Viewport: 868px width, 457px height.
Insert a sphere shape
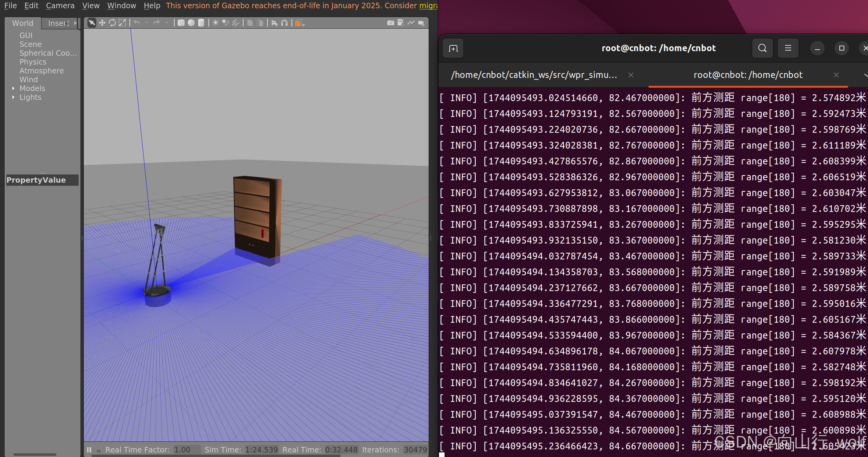[191, 23]
